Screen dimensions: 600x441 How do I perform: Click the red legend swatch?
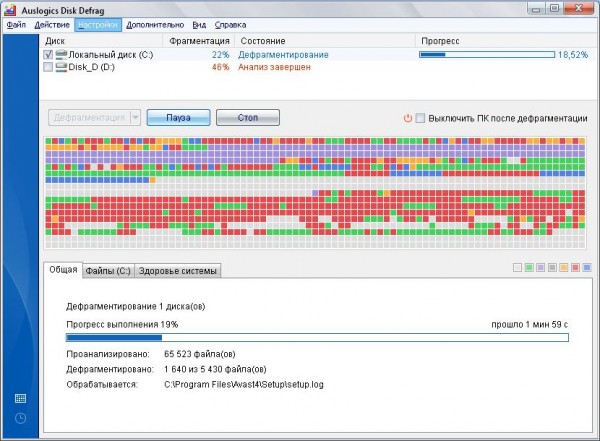[575, 268]
